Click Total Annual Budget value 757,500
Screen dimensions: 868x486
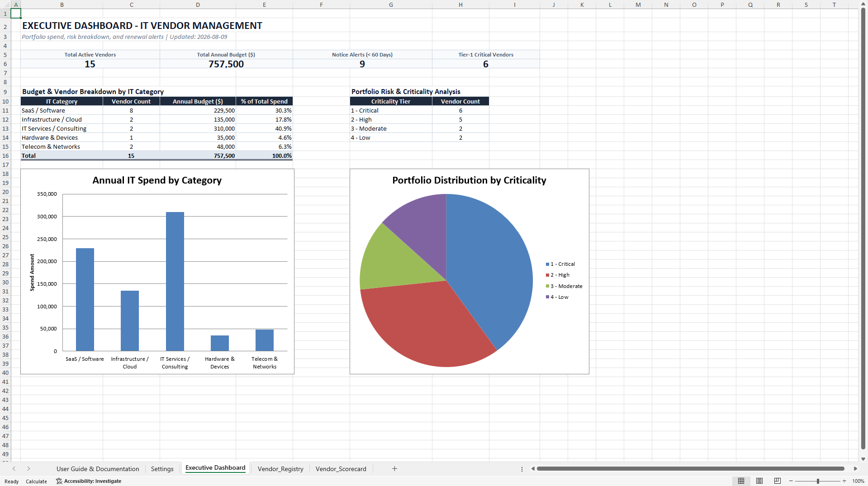coord(226,64)
